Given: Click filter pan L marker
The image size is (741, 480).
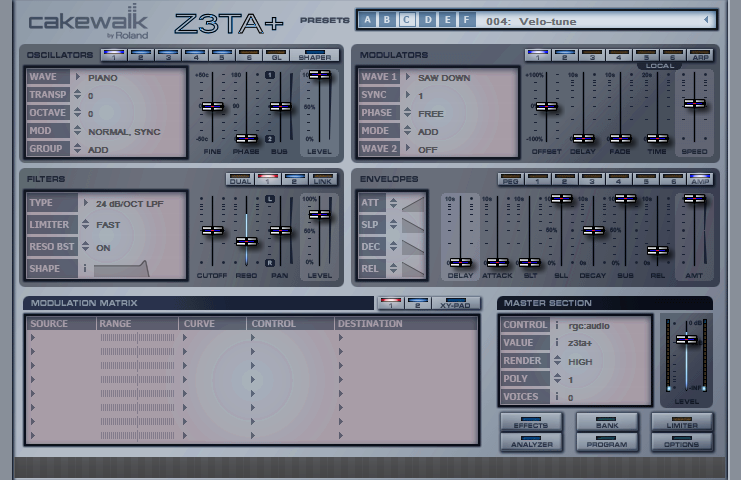Looking at the screenshot, I should point(269,199).
